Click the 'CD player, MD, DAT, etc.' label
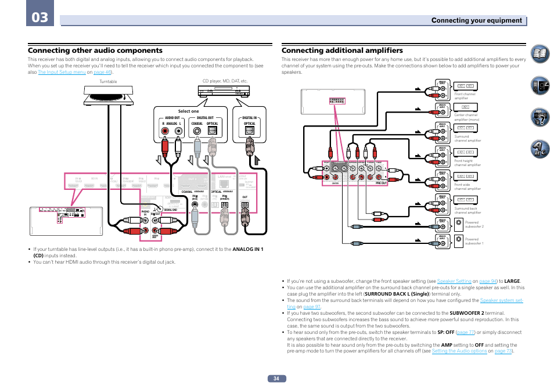 225,81
